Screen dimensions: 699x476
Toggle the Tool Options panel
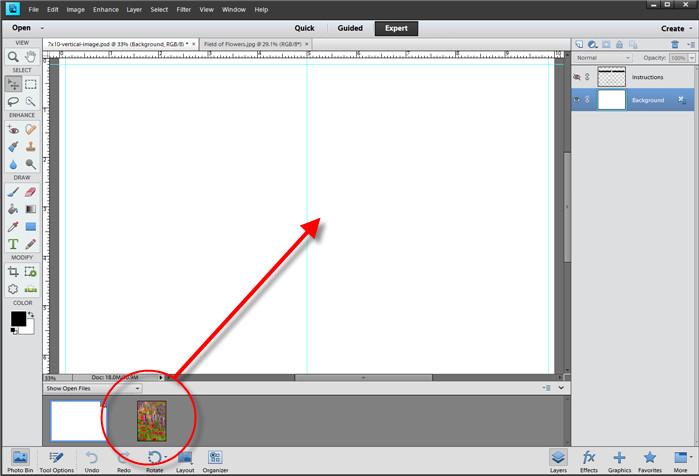[x=57, y=461]
